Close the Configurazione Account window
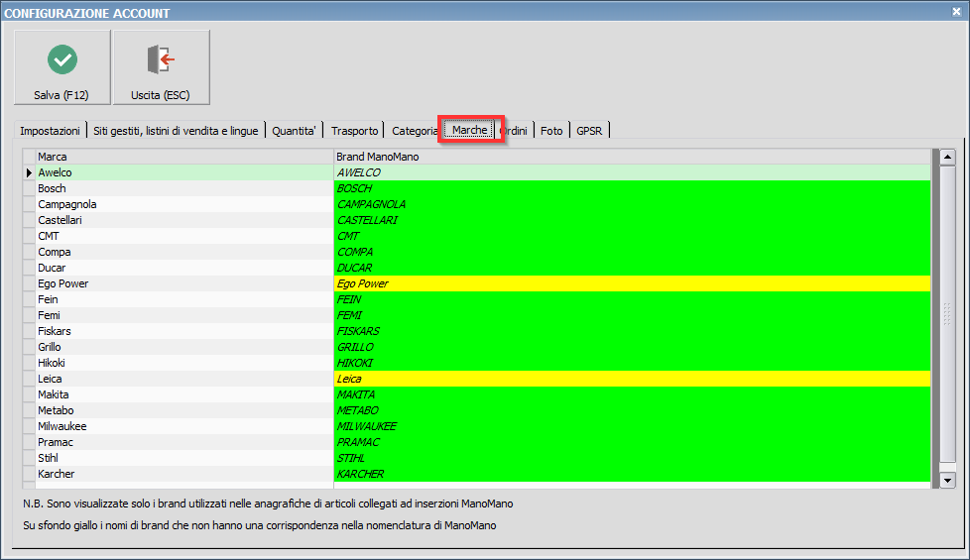Viewport: 970px width, 560px height. [956, 12]
